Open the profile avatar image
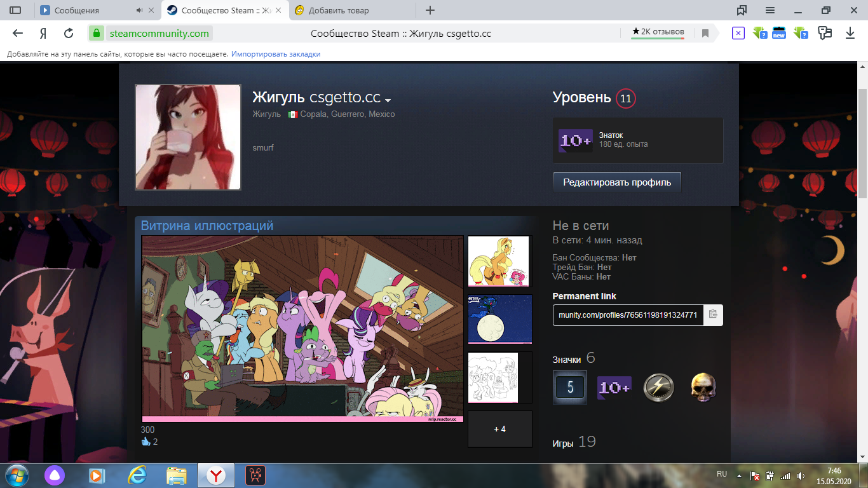Image resolution: width=868 pixels, height=488 pixels. 188,137
